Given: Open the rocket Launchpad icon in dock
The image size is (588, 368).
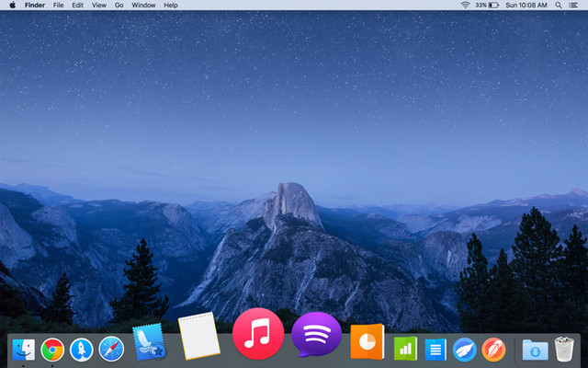Looking at the screenshot, I should coord(81,350).
